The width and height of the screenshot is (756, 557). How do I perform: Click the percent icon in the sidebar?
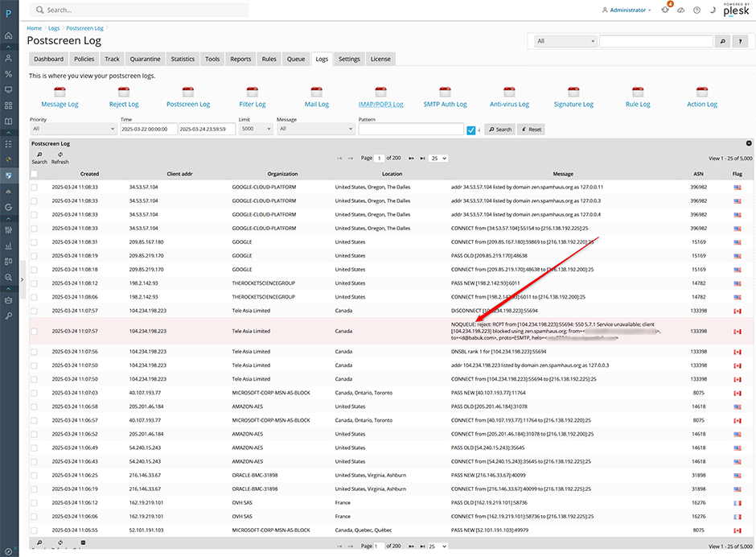[x=8, y=74]
